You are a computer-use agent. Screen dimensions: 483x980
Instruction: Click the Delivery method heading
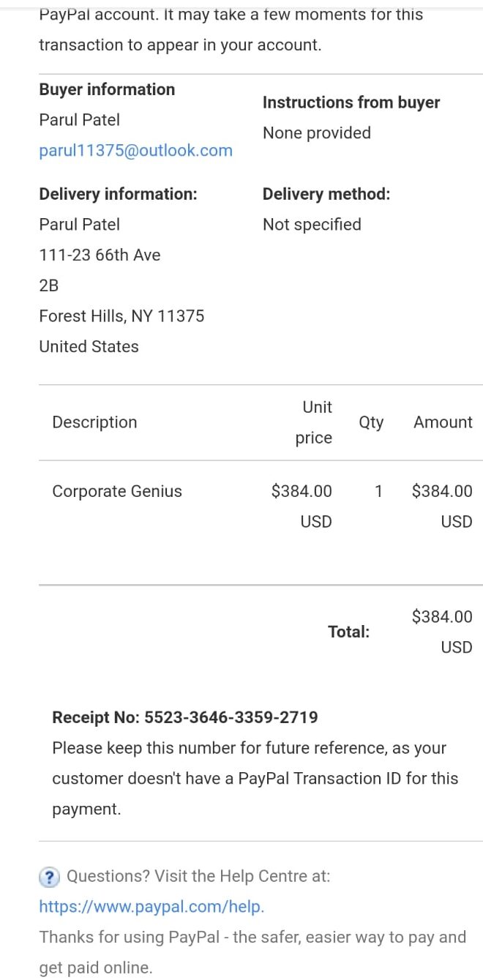[326, 194]
